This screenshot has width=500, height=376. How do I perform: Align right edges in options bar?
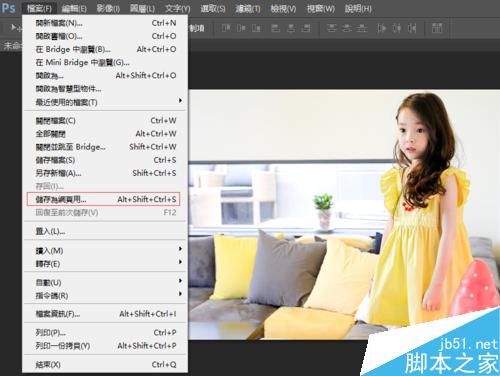(306, 28)
